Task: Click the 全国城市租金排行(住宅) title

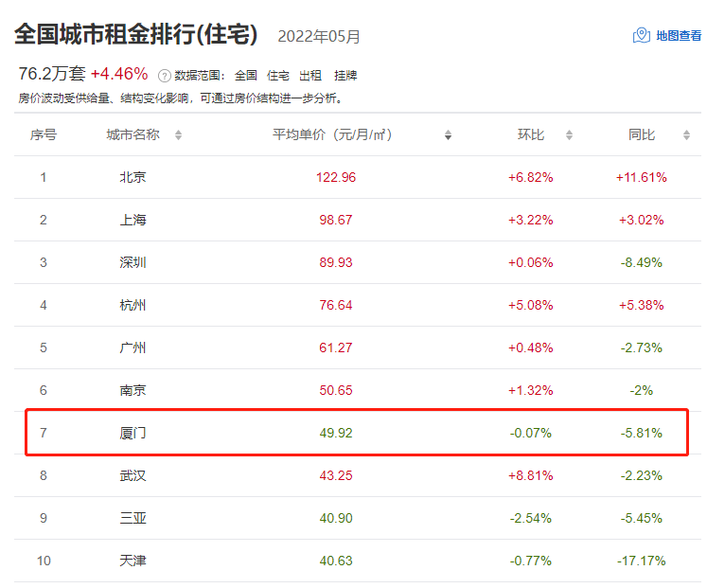Action: (135, 34)
